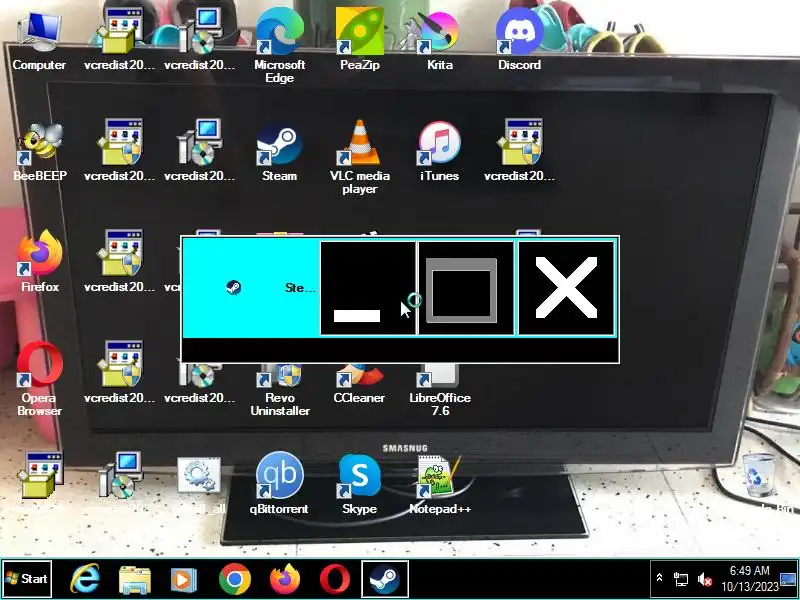Click the Firefox taskbar button
Viewport: 800px width, 600px height.
[x=284, y=579]
